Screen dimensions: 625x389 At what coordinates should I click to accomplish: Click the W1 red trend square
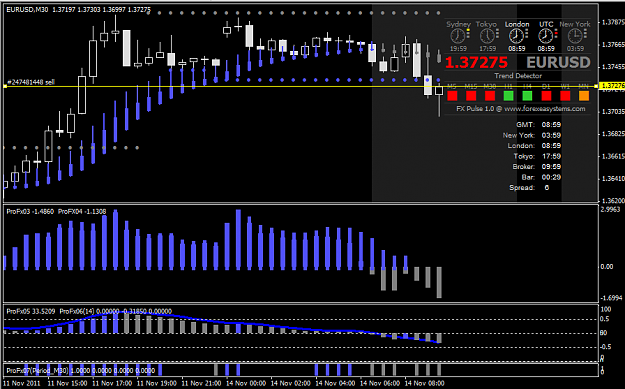(x=565, y=96)
